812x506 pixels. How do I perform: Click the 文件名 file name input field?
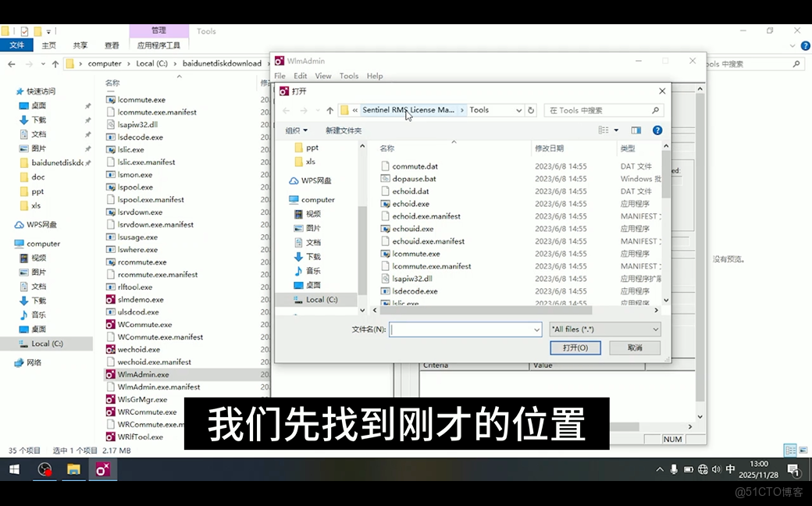tap(465, 329)
